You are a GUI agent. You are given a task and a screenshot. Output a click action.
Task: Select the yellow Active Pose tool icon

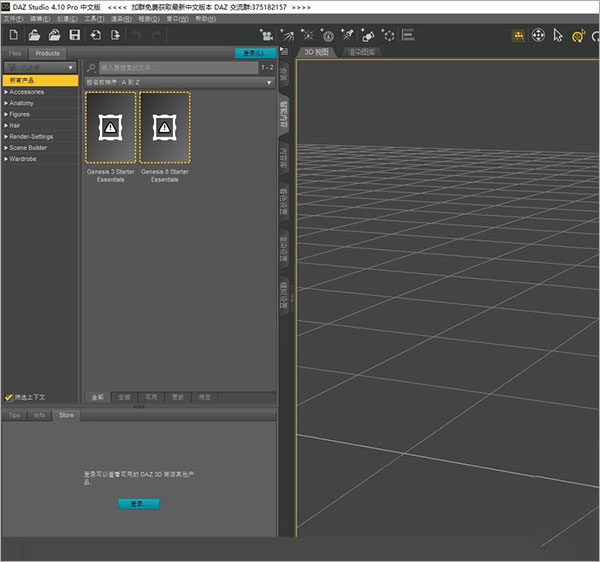tap(518, 36)
